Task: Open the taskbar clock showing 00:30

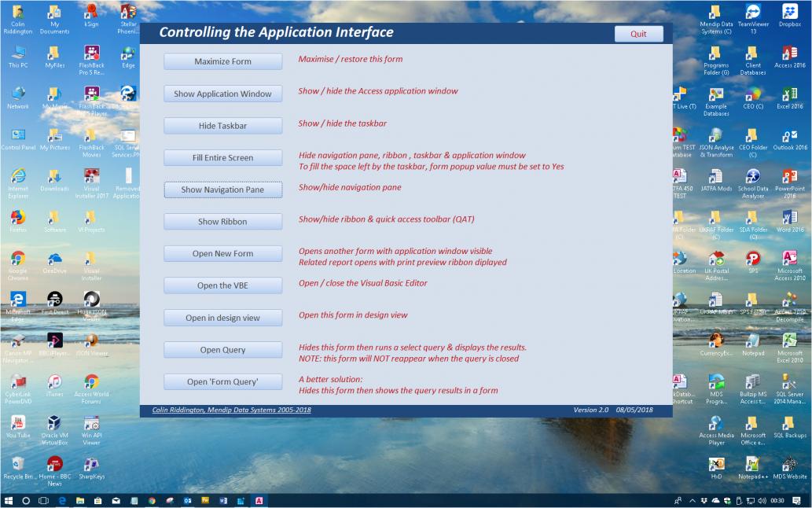Action: pyautogui.click(x=777, y=501)
